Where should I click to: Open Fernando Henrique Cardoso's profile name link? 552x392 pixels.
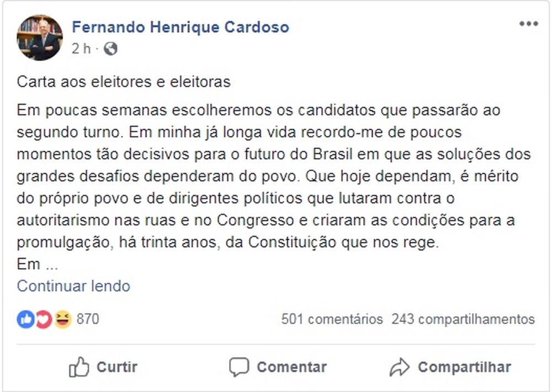click(181, 27)
